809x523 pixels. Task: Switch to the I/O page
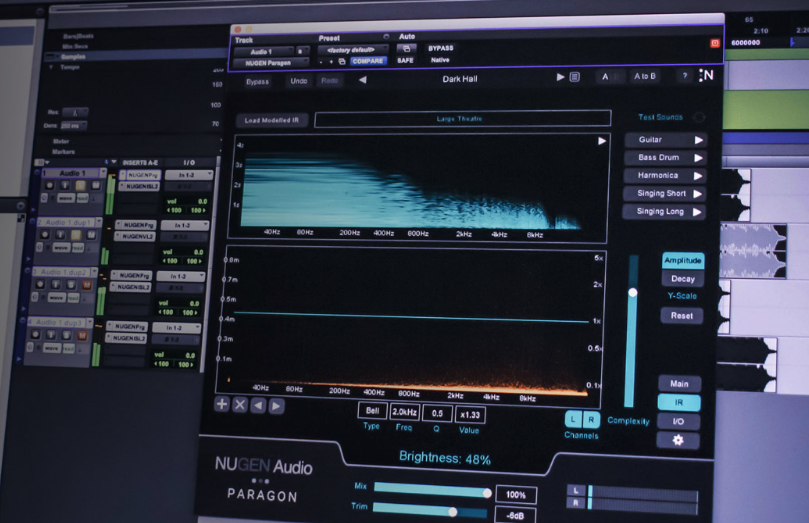(x=678, y=421)
